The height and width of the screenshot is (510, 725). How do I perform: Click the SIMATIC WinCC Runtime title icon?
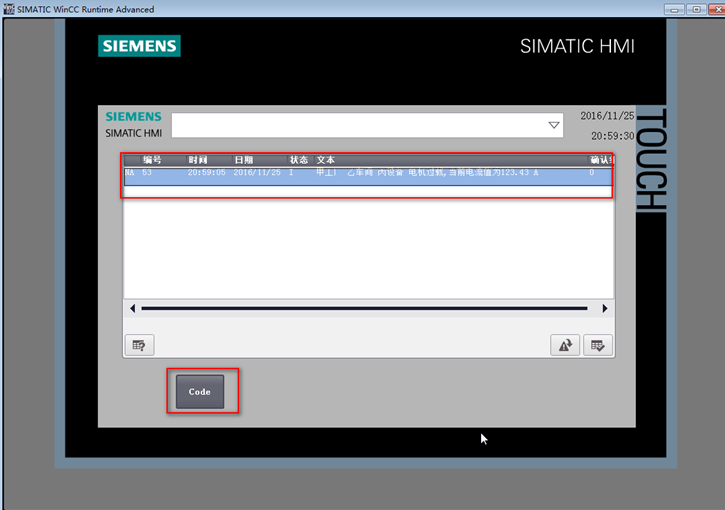coord(9,9)
